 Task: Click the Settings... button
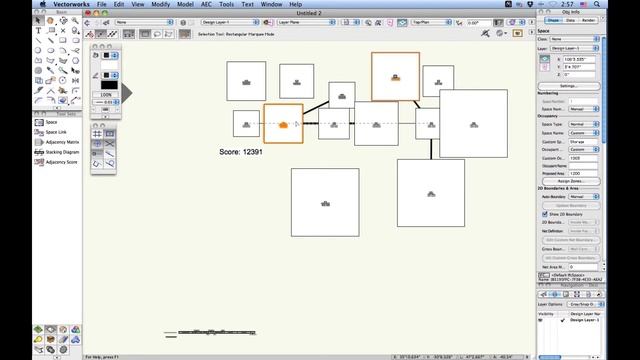(x=569, y=86)
